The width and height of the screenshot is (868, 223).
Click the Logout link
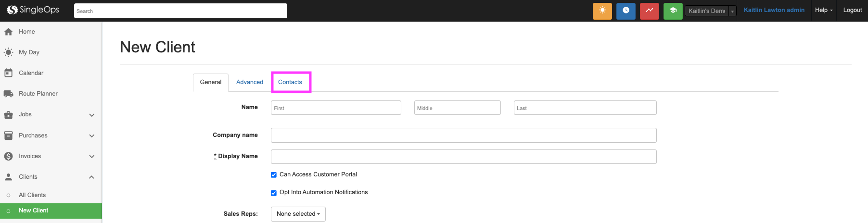852,10
